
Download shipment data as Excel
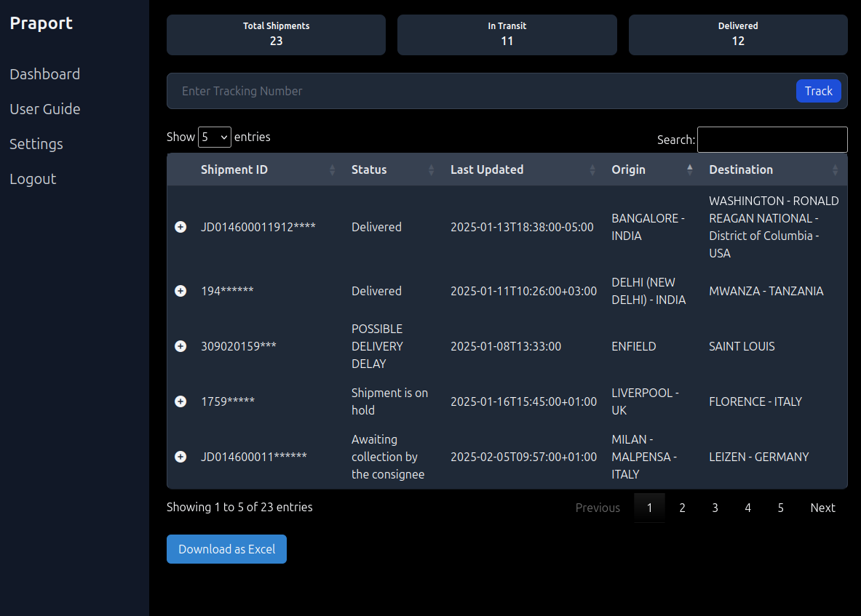click(x=226, y=549)
